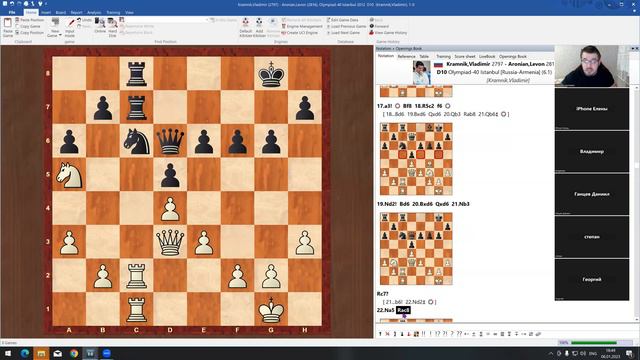
Task: Open the Training tab in notation pane
Action: pos(443,56)
